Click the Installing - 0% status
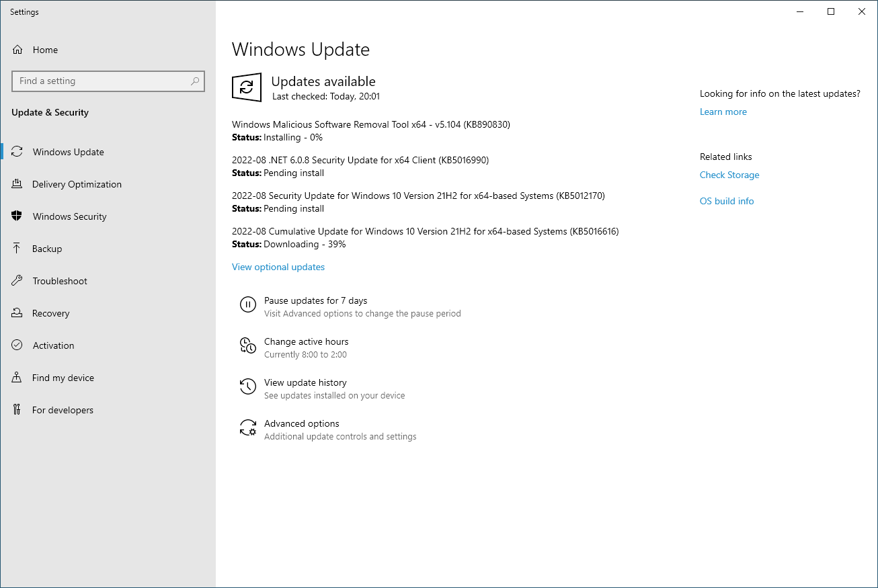 point(293,137)
